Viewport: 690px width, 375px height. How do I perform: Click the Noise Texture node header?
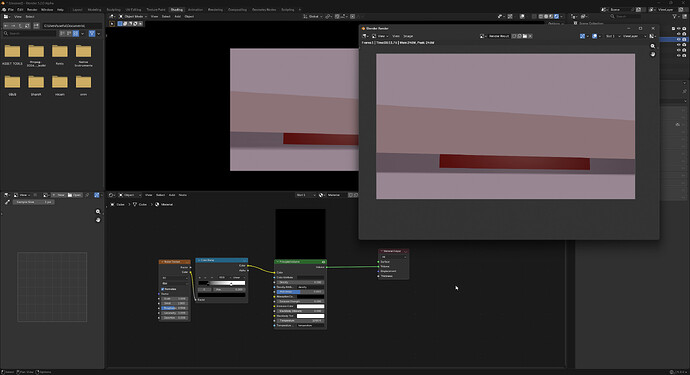(x=175, y=261)
